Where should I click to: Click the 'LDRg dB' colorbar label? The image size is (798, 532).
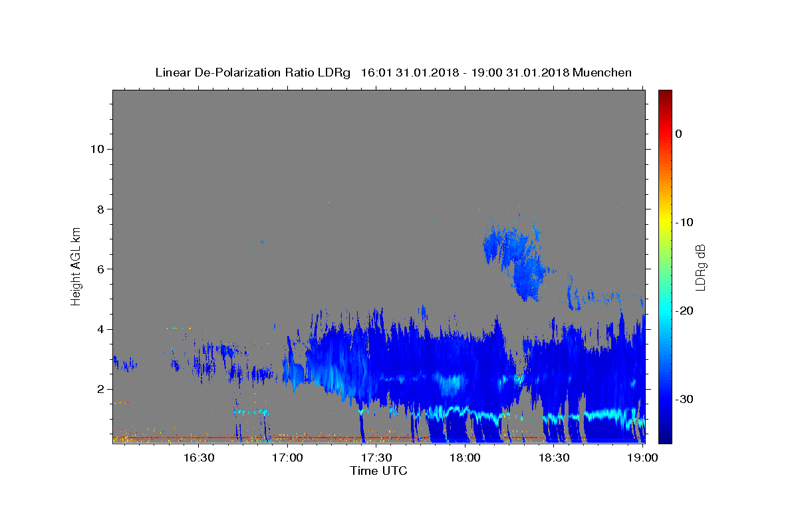(700, 267)
